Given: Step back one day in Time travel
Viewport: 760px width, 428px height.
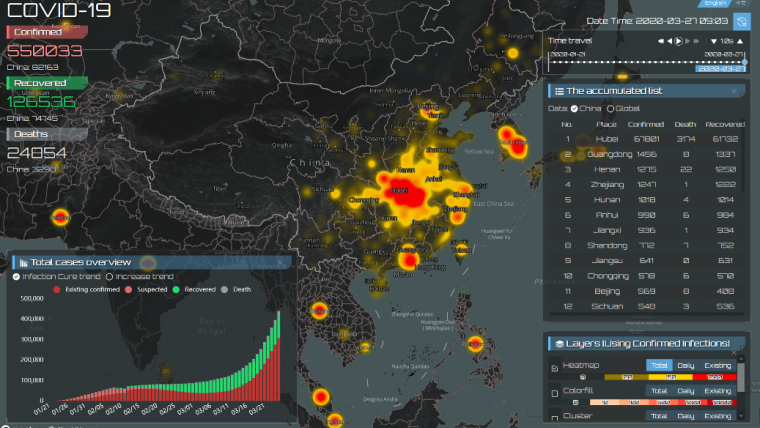Looking at the screenshot, I should 670,41.
